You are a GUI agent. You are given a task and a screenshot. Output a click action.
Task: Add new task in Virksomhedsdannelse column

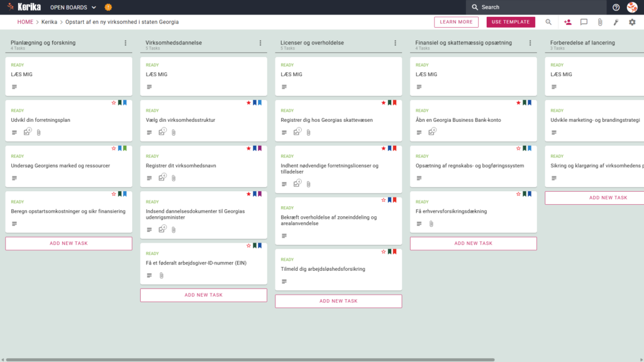(203, 295)
